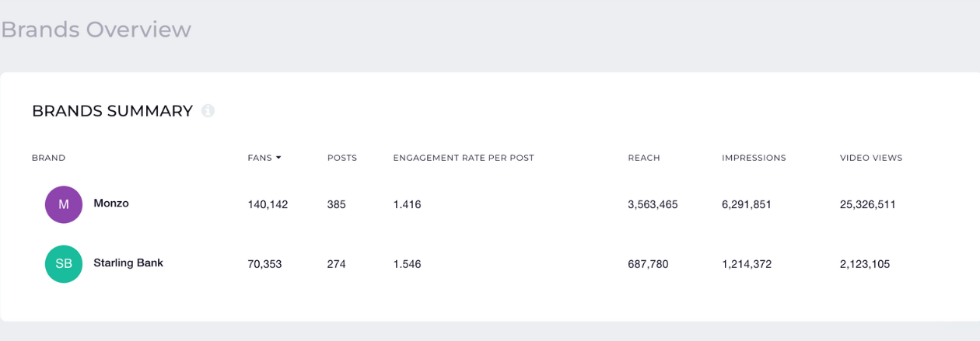Click the green Starling Bank avatar icon
Viewport: 980px width, 341px height.
(64, 263)
